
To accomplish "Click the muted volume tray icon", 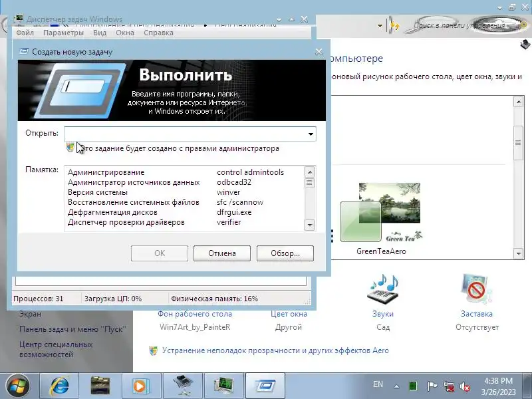I will pos(465,386).
